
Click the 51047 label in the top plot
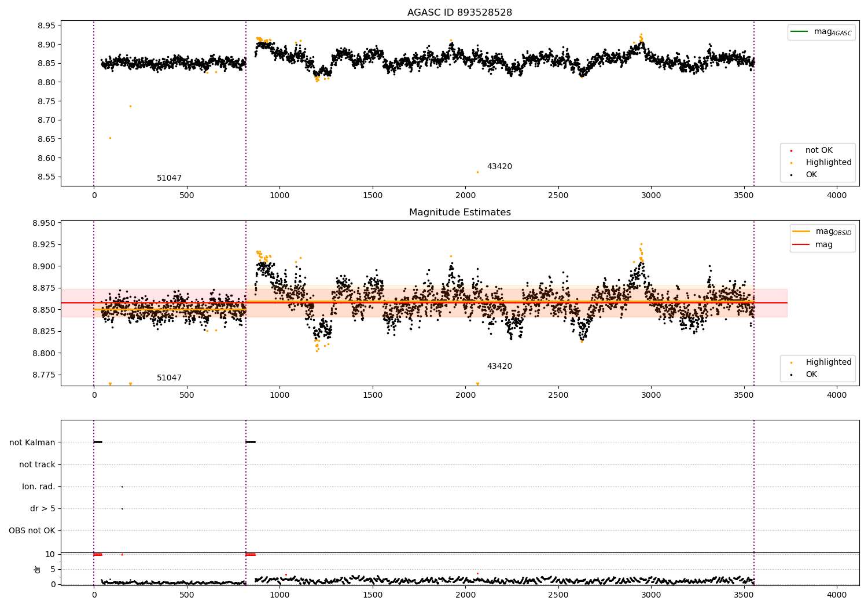169,178
